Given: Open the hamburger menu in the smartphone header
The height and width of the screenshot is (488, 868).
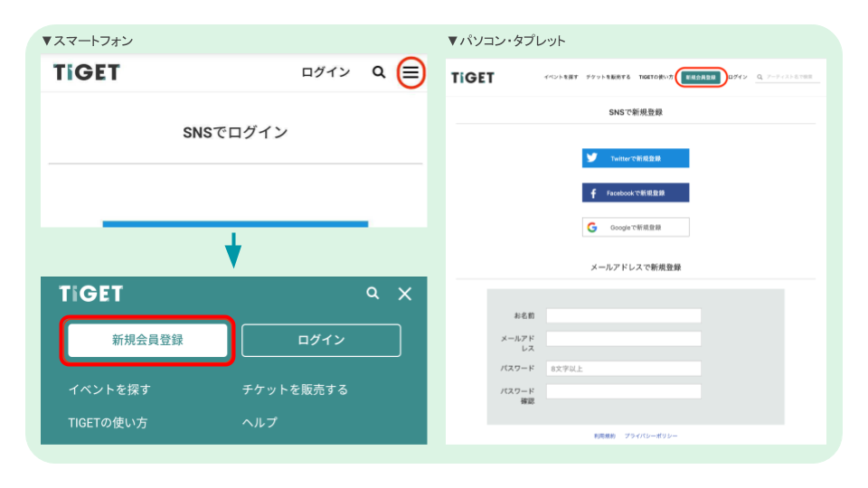Looking at the screenshot, I should pyautogui.click(x=410, y=72).
